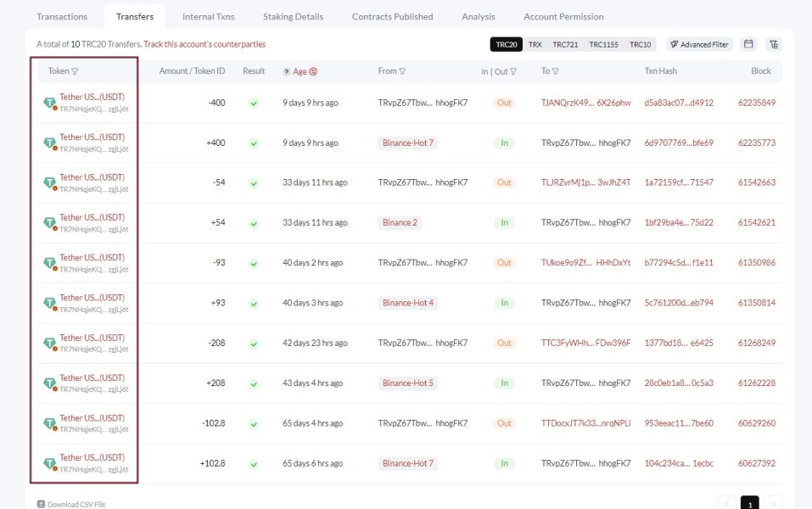The height and width of the screenshot is (509, 812).
Task: Click success checkmark in the +208 row
Action: pos(254,384)
